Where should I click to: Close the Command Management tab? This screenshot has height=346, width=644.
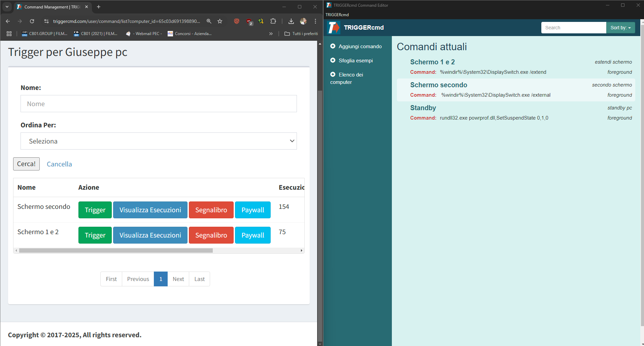(87, 7)
